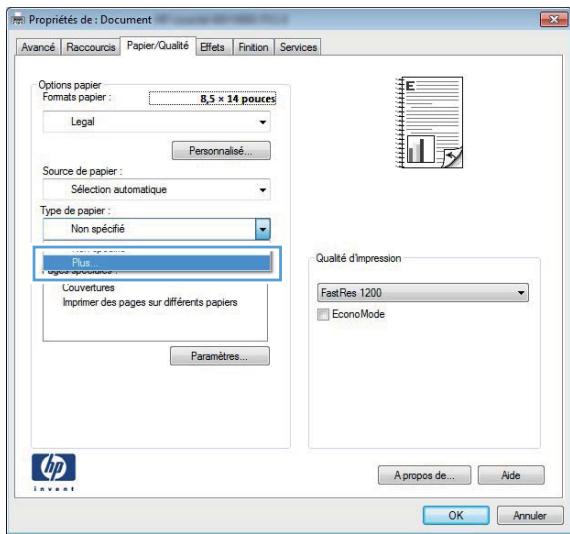The image size is (570, 534).
Task: Click the A propos de button
Action: pos(424,475)
